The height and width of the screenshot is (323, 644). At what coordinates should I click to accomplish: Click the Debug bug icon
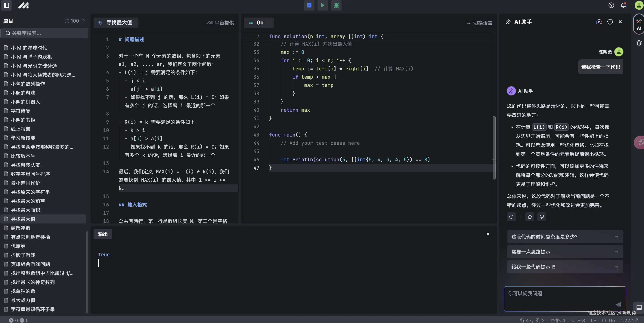pyautogui.click(x=336, y=5)
